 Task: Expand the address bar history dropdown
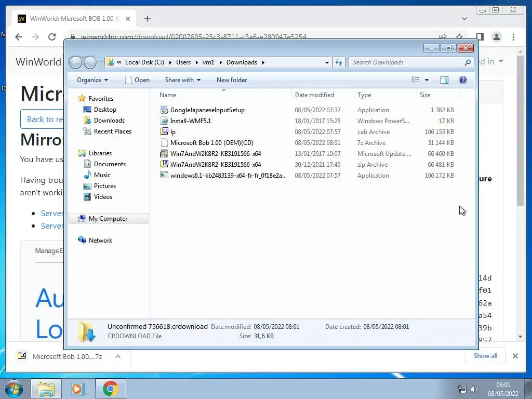click(327, 62)
